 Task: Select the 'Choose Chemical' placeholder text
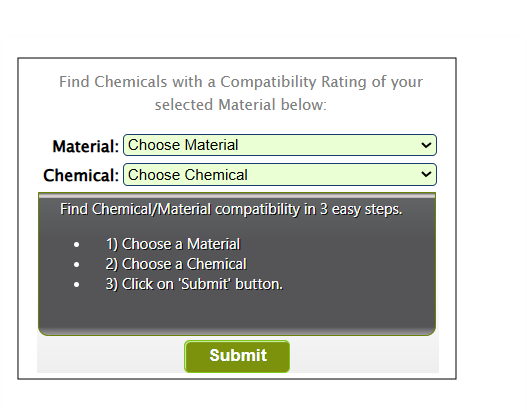click(x=188, y=175)
